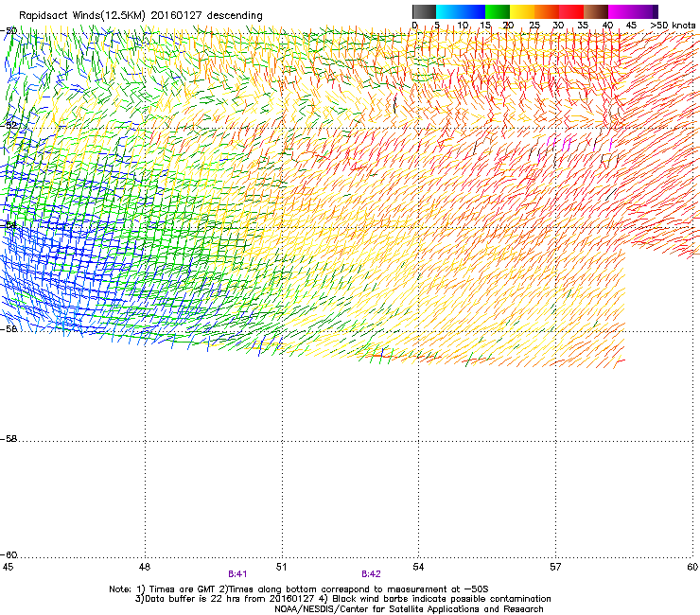Viewport: 700px width, 615px height.
Task: Click the note 'Black wind barbs indicate possible contamination'
Action: tap(441, 599)
